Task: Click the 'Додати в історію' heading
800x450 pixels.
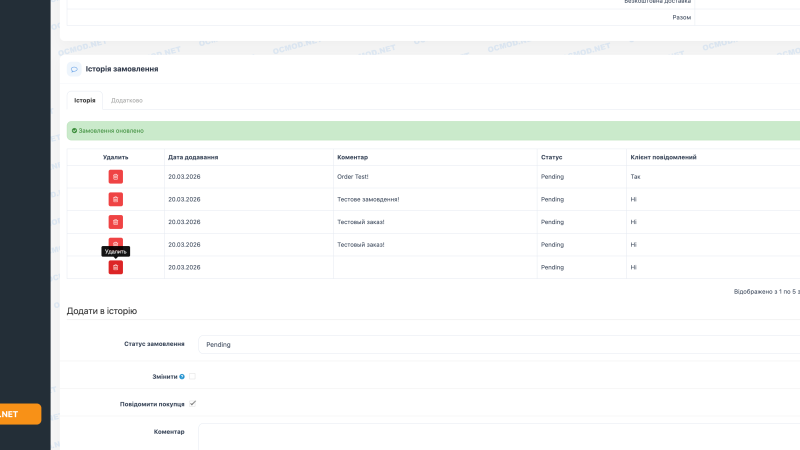Action: pyautogui.click(x=102, y=311)
